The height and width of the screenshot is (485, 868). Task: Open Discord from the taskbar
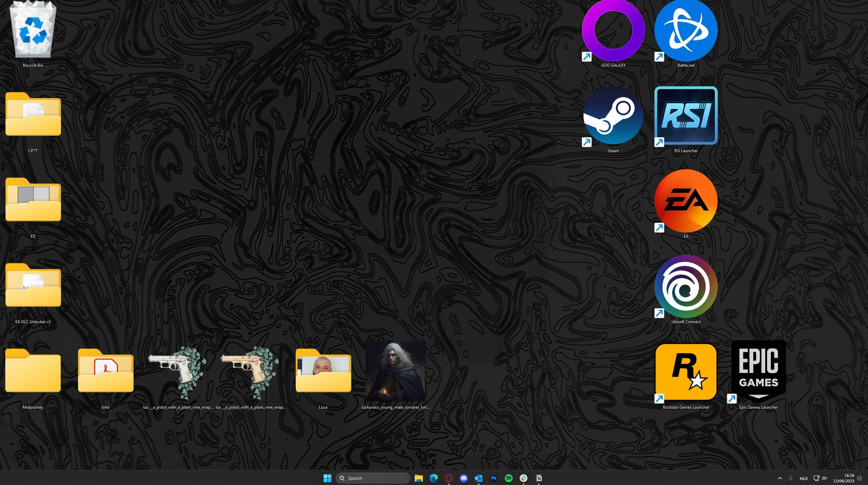[464, 478]
